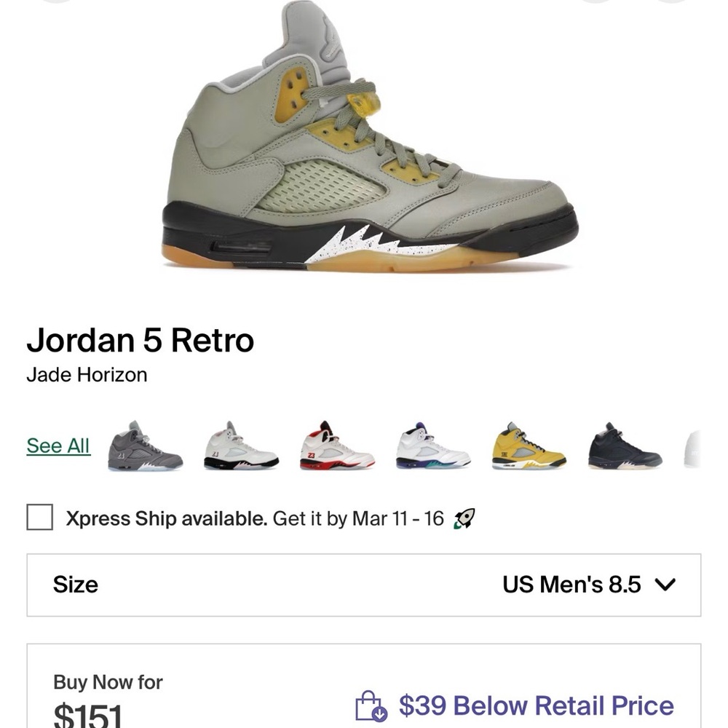
Task: Open the See All colorways link
Action: pos(58,445)
